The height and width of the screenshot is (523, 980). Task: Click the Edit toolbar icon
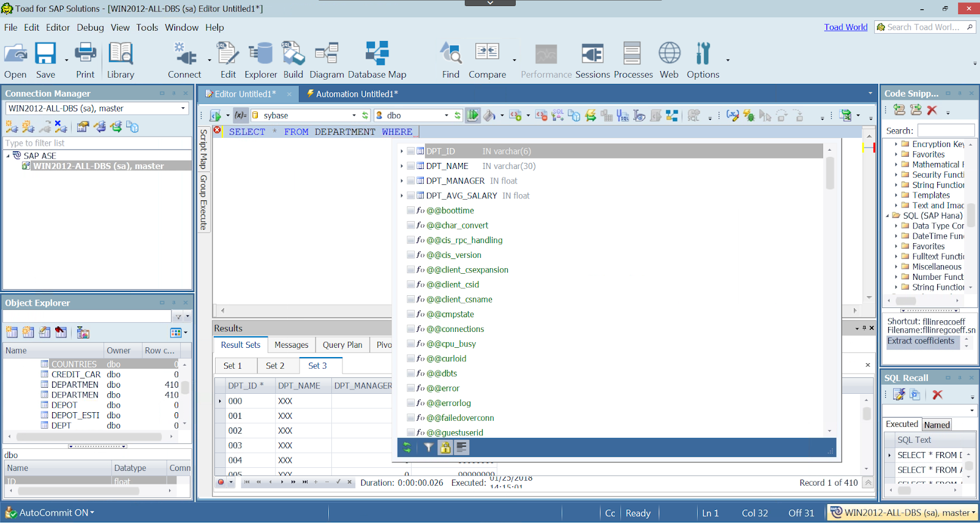(x=228, y=60)
